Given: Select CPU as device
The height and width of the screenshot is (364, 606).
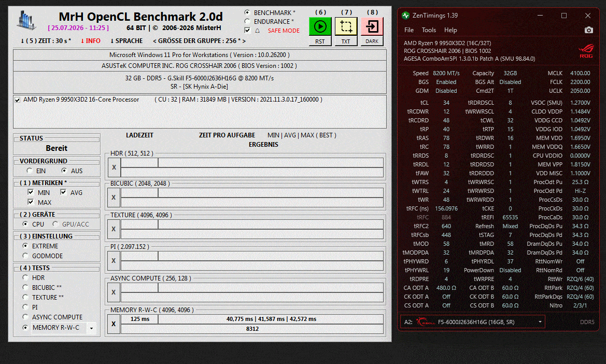Looking at the screenshot, I should (25, 223).
